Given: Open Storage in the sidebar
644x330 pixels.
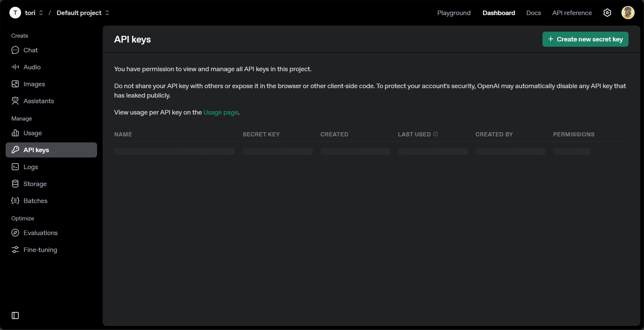Looking at the screenshot, I should click(x=51, y=184).
